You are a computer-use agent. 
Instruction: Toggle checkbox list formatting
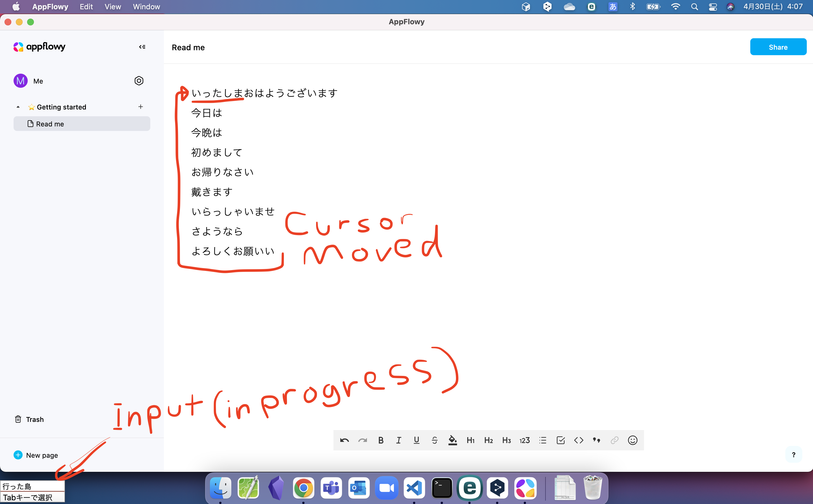pyautogui.click(x=560, y=440)
